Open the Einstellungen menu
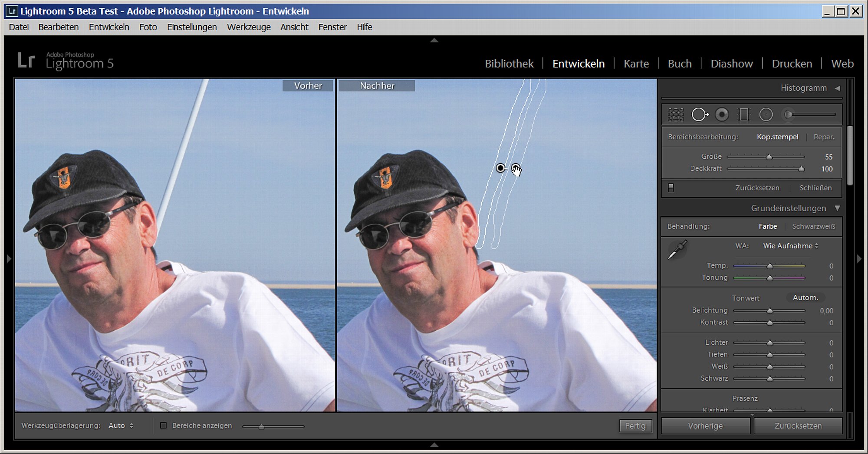Viewport: 868px width, 454px height. point(192,27)
